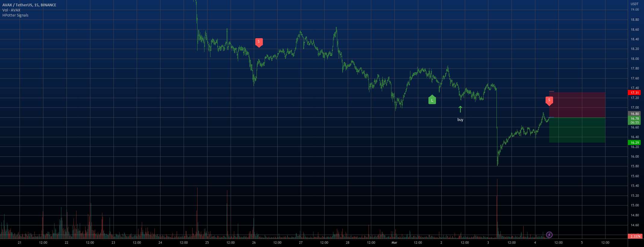Click the Vol · AVAX indicator label
The width and height of the screenshot is (644, 247).
pyautogui.click(x=11, y=10)
